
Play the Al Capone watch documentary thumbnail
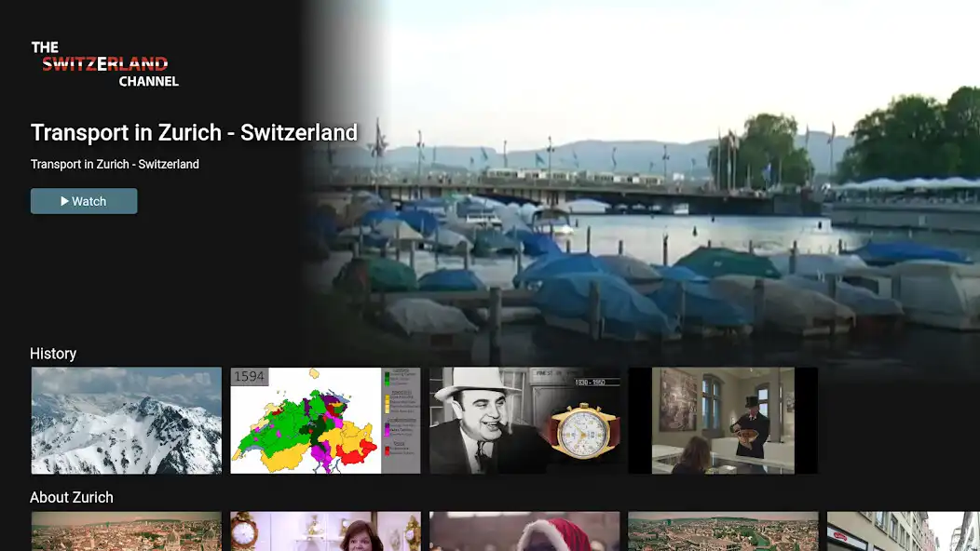pyautogui.click(x=524, y=420)
